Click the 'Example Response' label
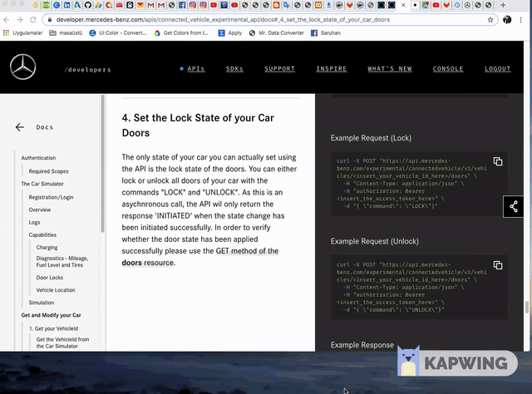The height and width of the screenshot is (394, 532). (362, 345)
